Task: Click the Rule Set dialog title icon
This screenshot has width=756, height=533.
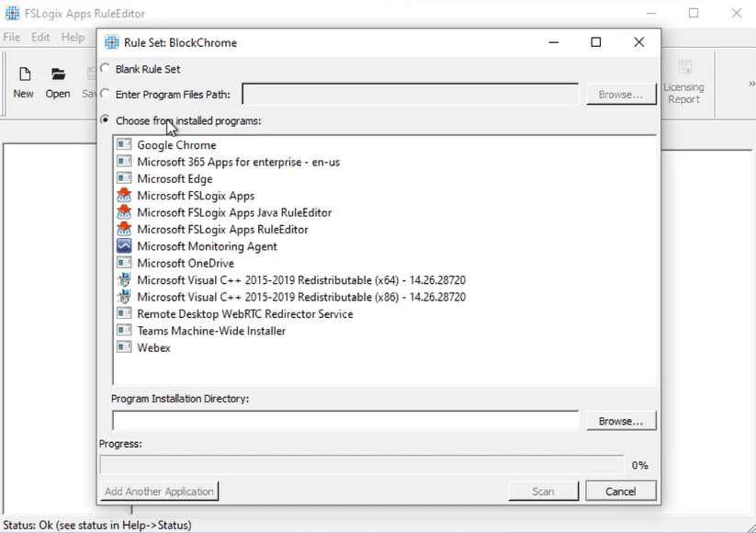Action: click(111, 42)
